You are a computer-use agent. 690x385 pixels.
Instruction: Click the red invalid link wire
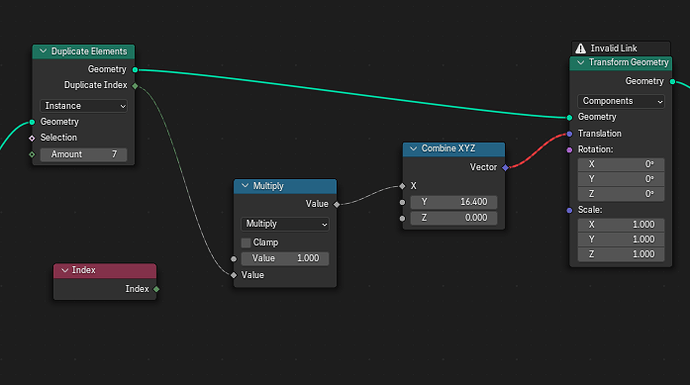[x=537, y=151]
